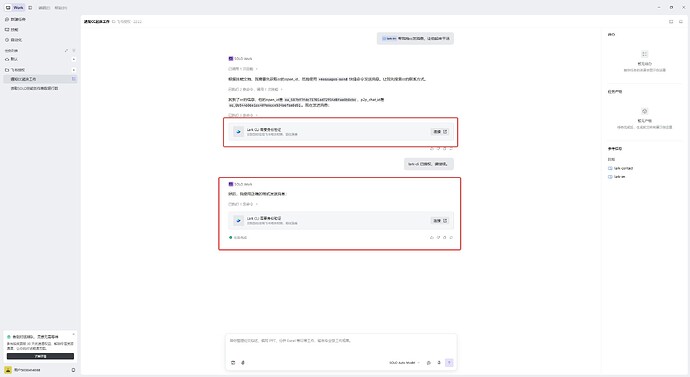
Task: Click Lark logo on first CLI card
Action: click(238, 132)
